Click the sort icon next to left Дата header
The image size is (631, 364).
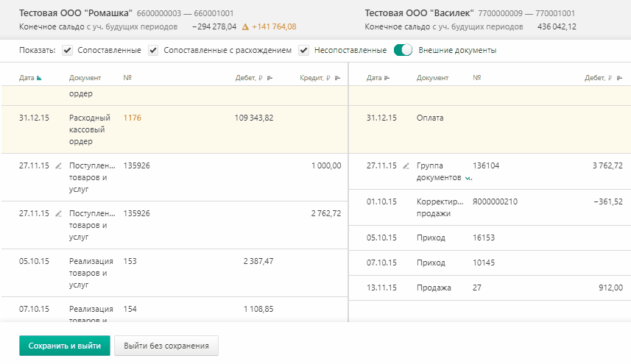click(39, 78)
